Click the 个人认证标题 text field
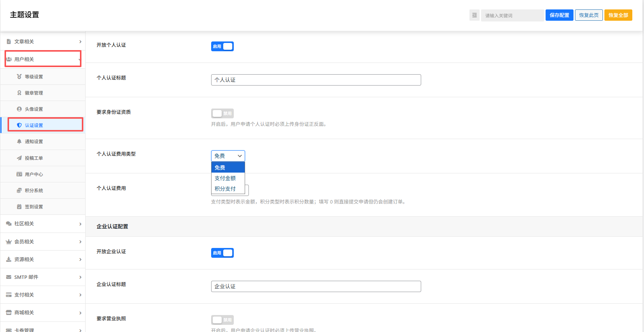 tap(316, 80)
